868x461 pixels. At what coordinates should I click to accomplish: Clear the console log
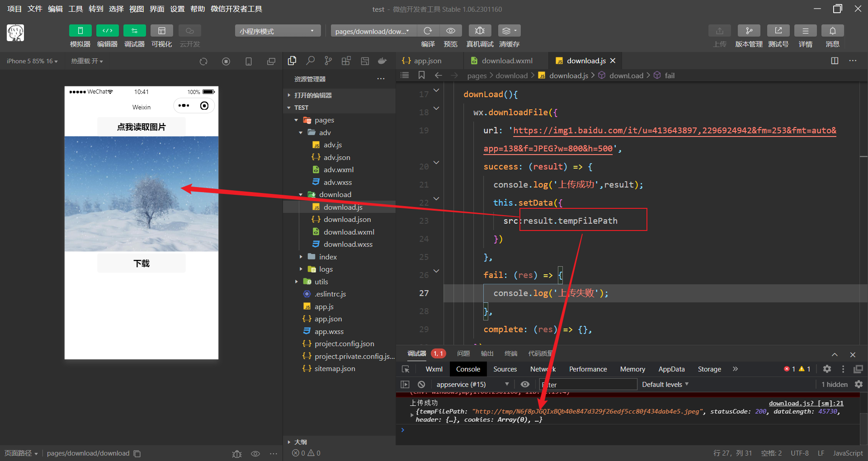point(421,385)
